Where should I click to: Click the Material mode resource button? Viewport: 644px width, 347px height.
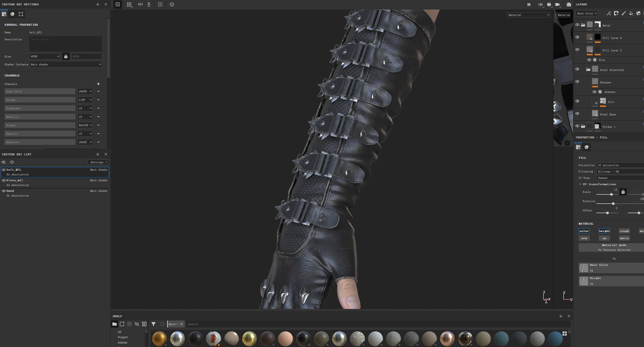point(611,247)
